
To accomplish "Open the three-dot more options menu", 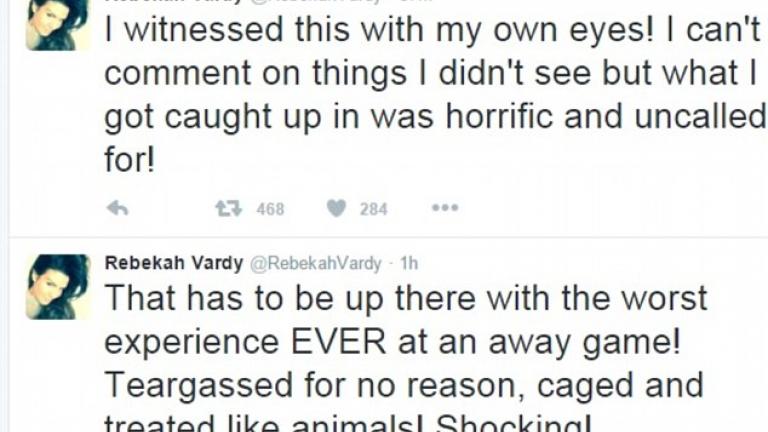I will 444,208.
